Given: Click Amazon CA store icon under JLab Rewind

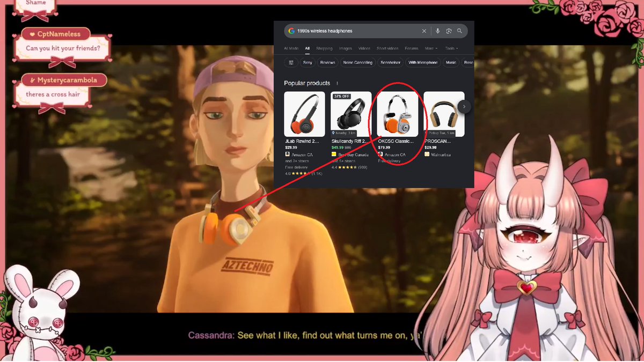Looking at the screenshot, I should pyautogui.click(x=288, y=154).
